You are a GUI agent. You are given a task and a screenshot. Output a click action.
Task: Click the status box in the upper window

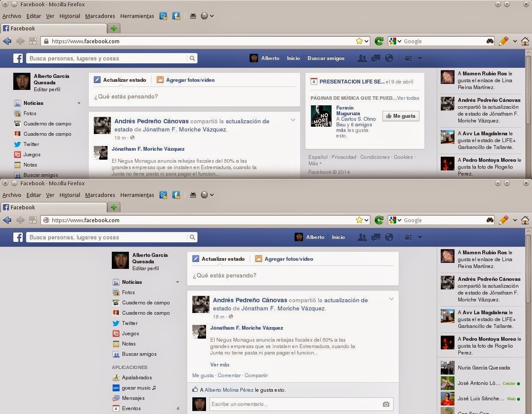(194, 97)
